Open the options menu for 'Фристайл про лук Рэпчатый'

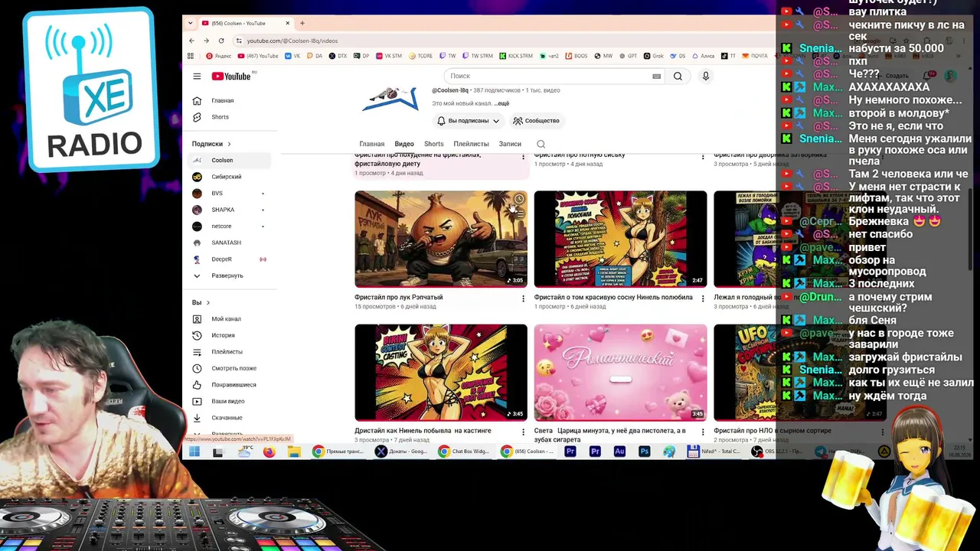523,298
